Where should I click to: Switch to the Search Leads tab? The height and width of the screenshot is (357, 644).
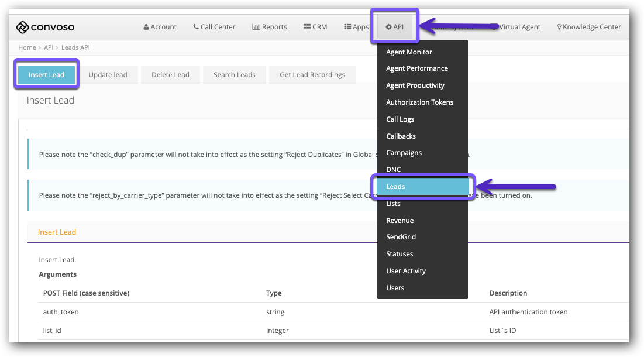point(234,74)
